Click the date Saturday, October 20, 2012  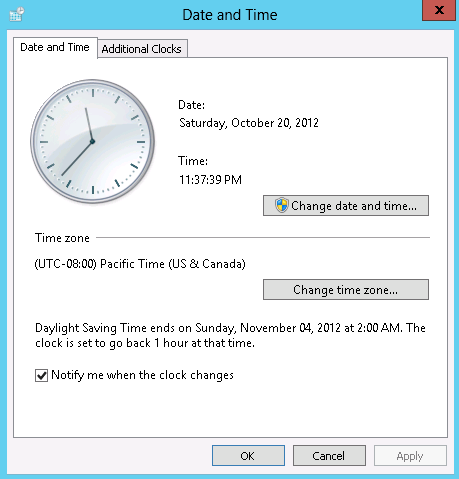(x=249, y=123)
